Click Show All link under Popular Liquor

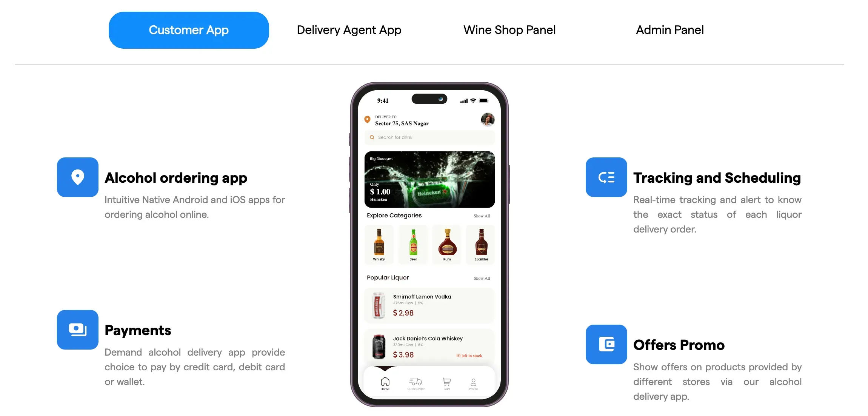point(482,277)
